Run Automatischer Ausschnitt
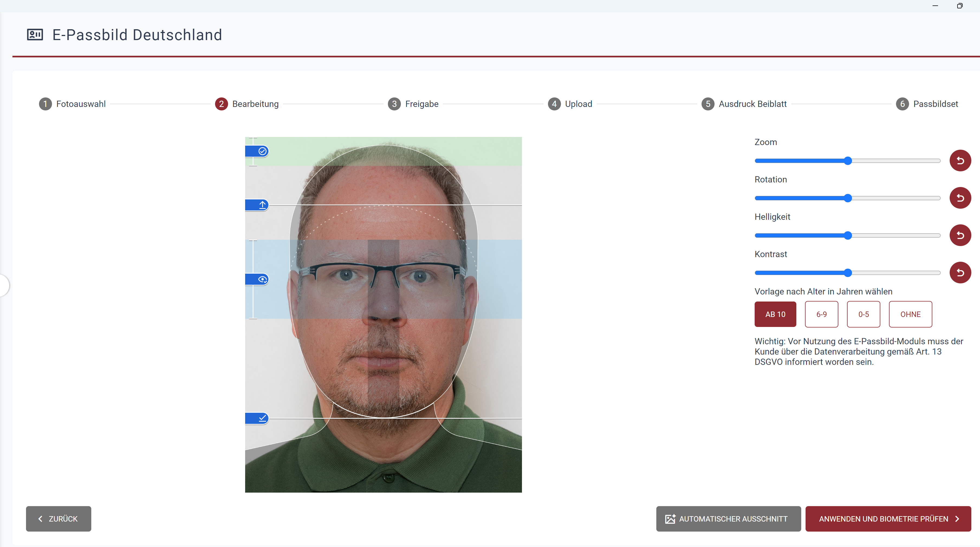 pyautogui.click(x=728, y=519)
